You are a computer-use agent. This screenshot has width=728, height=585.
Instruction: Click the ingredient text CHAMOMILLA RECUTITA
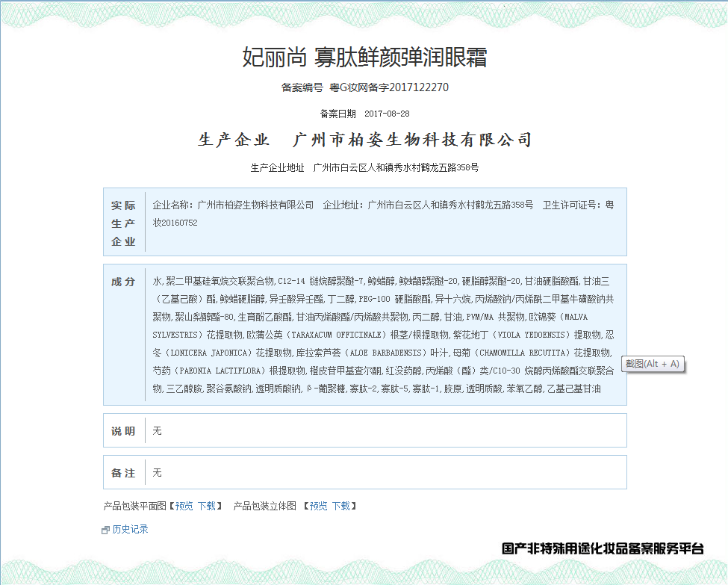[x=522, y=353]
